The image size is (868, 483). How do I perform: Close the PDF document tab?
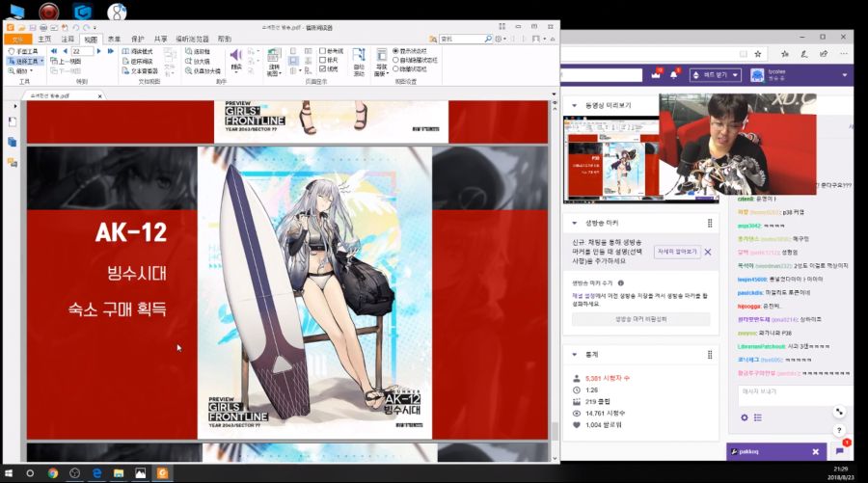(x=99, y=95)
